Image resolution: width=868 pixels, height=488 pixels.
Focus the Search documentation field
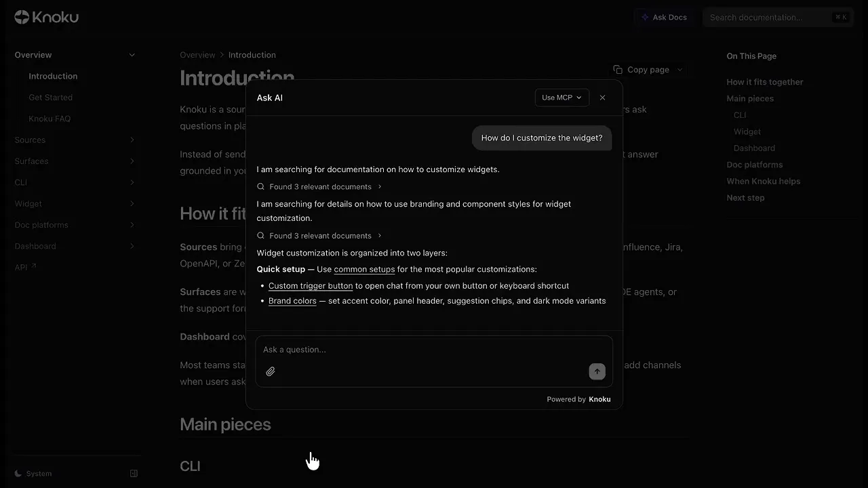pos(778,18)
